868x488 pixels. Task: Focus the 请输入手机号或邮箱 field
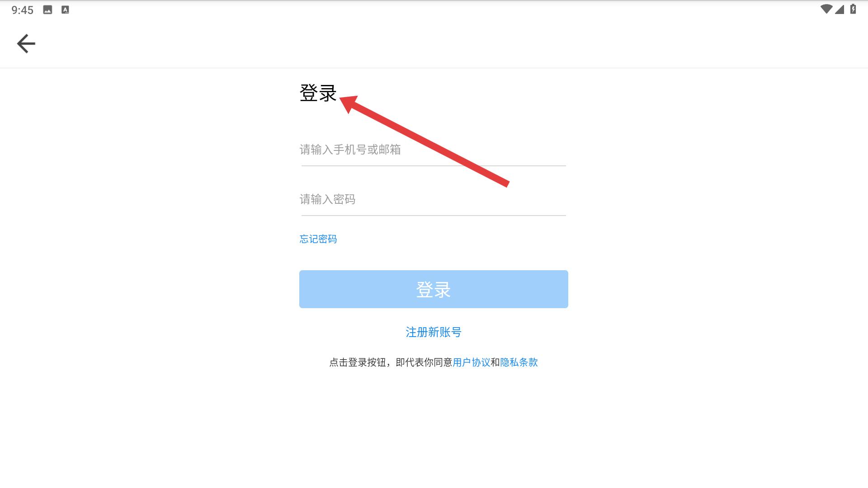pos(434,150)
